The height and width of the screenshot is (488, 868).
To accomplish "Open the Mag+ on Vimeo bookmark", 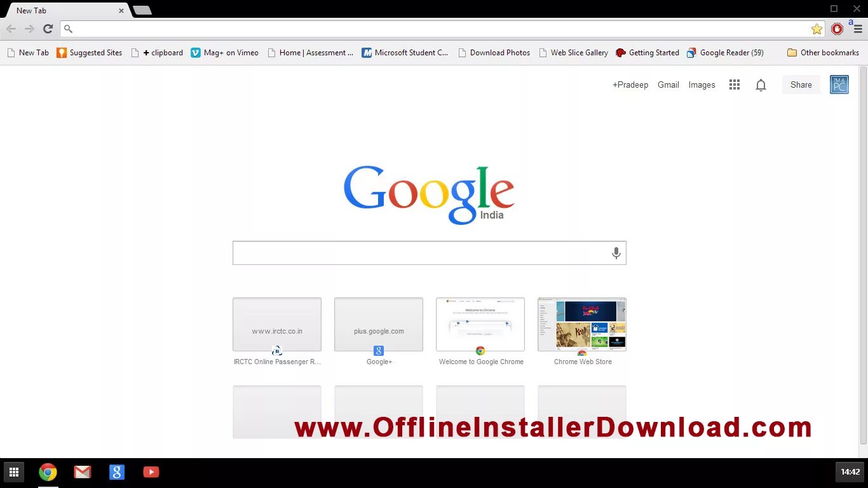I will (x=224, y=53).
